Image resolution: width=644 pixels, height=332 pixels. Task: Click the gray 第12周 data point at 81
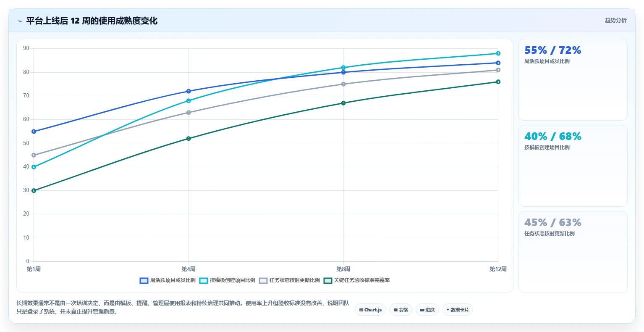pyautogui.click(x=498, y=70)
